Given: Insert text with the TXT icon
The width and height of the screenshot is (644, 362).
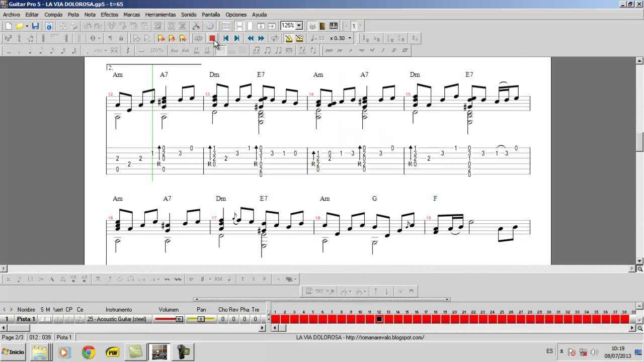Looking at the screenshot, I should tap(319, 291).
